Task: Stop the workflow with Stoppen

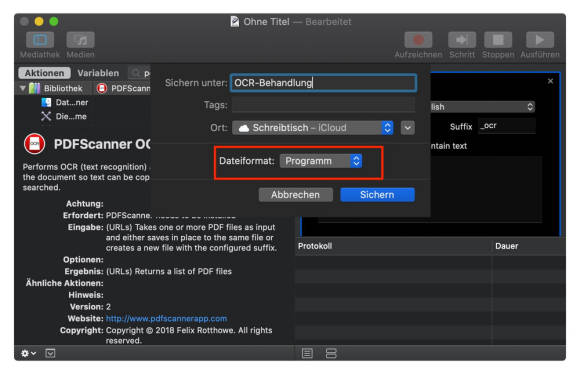Action: pyautogui.click(x=498, y=40)
